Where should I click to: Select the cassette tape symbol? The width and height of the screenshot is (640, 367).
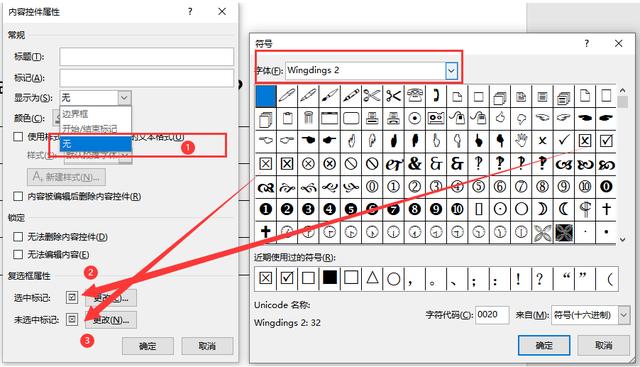coord(436,119)
